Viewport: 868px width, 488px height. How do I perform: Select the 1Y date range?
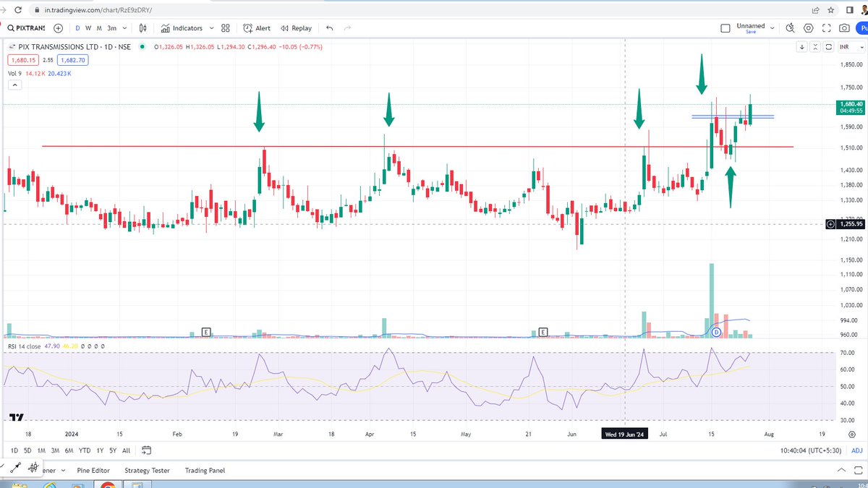[x=100, y=450]
